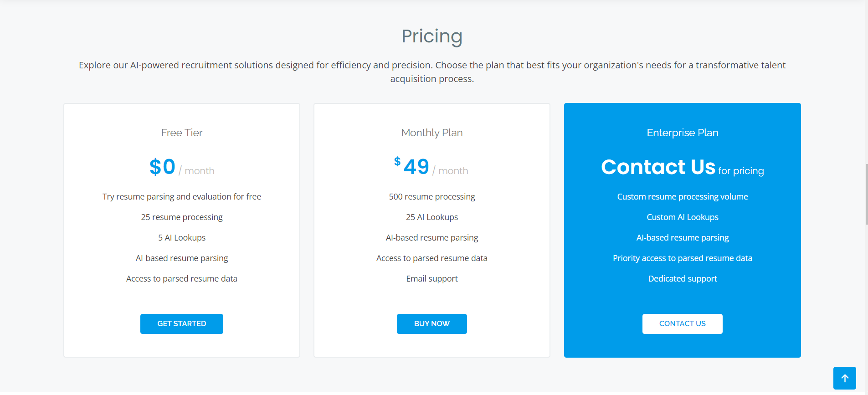The image size is (868, 395).
Task: Click the large Contact Us pricing text
Action: [x=658, y=167]
